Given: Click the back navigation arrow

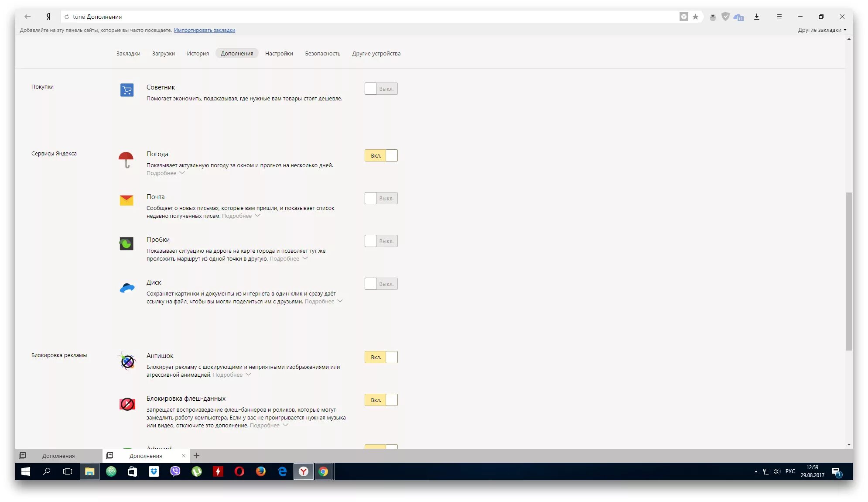Looking at the screenshot, I should [27, 17].
